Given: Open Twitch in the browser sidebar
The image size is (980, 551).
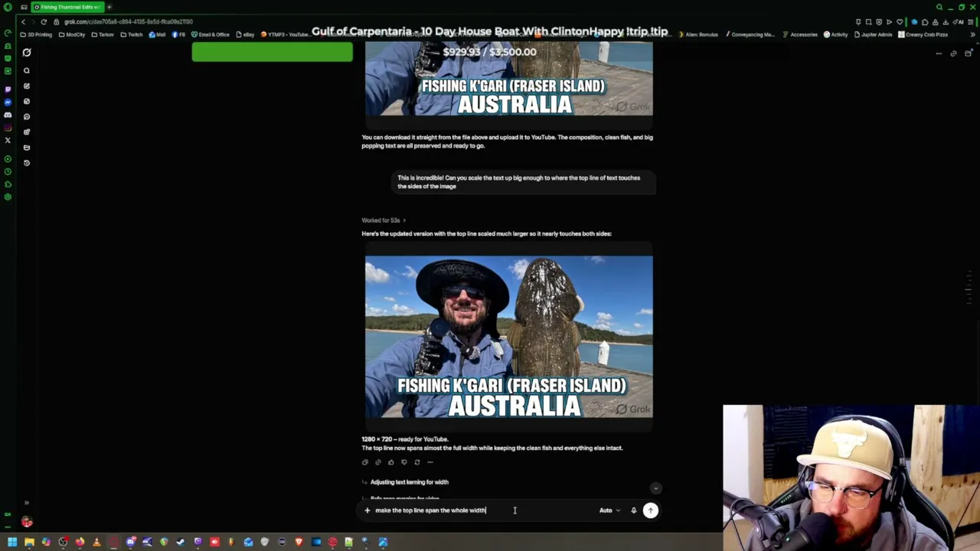Looking at the screenshot, I should click(8, 90).
